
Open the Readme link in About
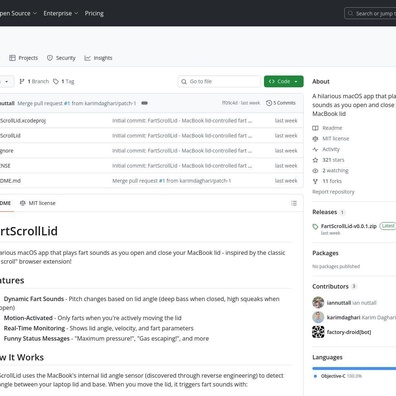click(332, 128)
